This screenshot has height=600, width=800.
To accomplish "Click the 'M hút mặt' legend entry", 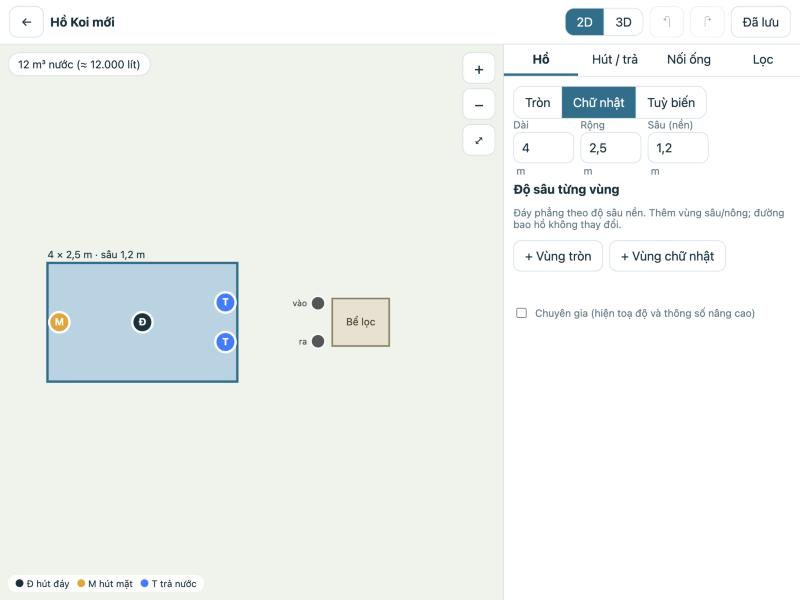I will point(105,584).
